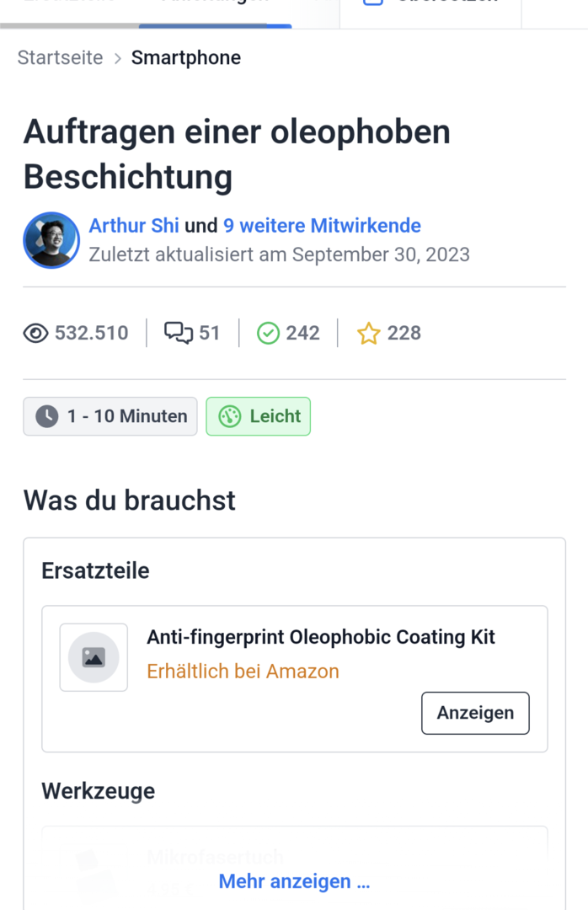The image size is (588, 910).
Task: Click the gauge icon next to Leicht
Action: tap(230, 416)
